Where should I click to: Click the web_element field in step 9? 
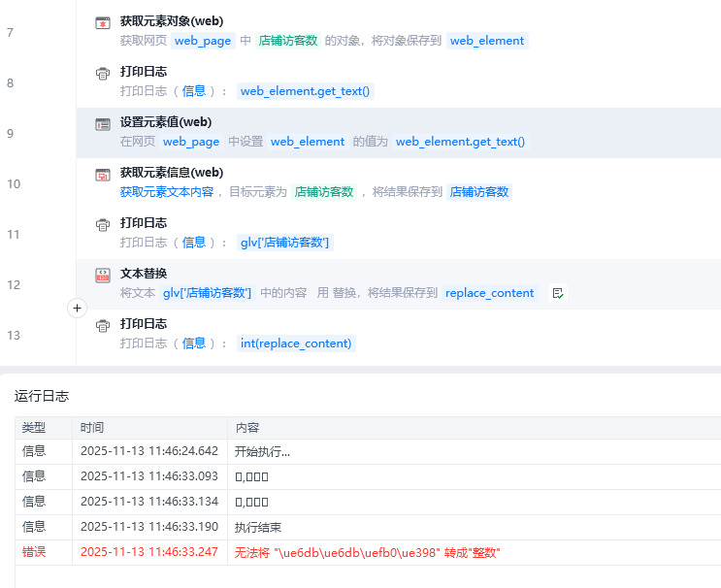coord(308,142)
